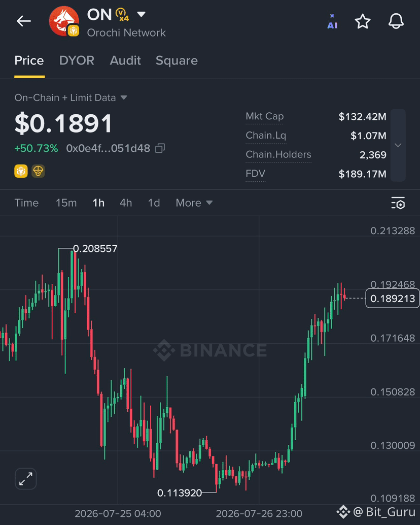Tap the 2026-07-26 23:00 date label
Image resolution: width=420 pixels, height=525 pixels.
[x=259, y=513]
